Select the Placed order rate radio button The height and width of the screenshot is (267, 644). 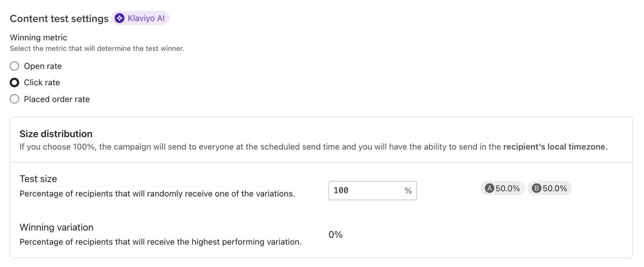[x=14, y=99]
